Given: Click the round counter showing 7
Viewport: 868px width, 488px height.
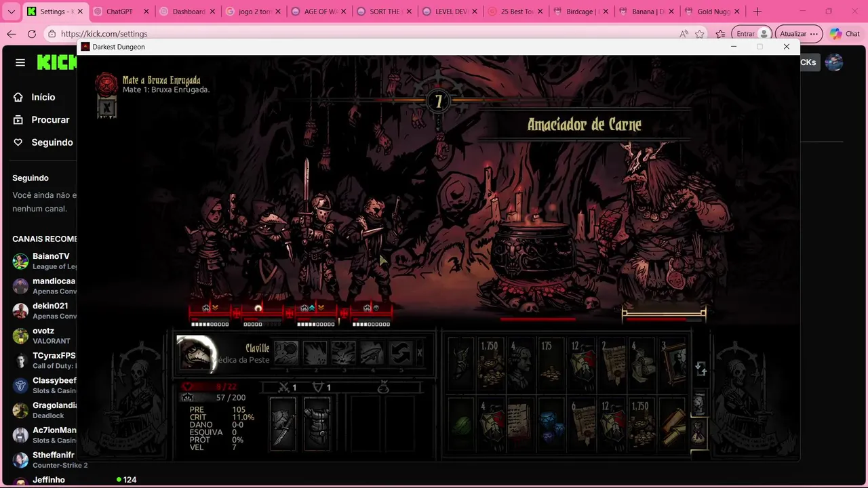Looking at the screenshot, I should pyautogui.click(x=438, y=102).
